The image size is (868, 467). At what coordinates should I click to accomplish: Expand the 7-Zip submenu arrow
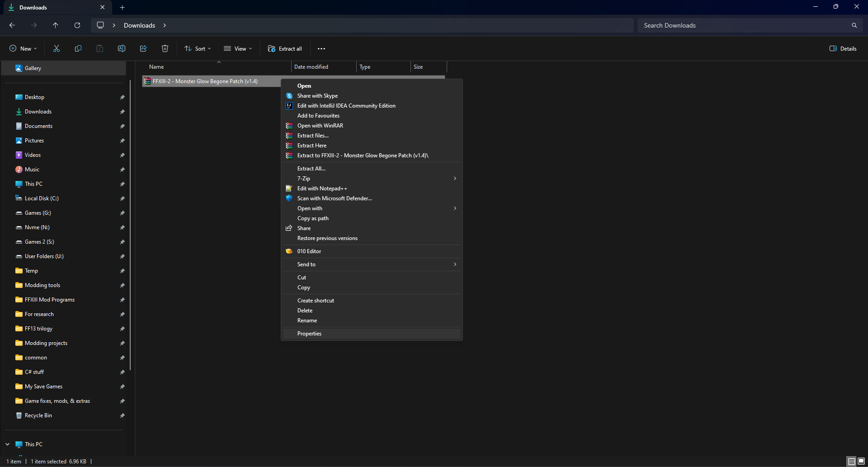click(455, 179)
